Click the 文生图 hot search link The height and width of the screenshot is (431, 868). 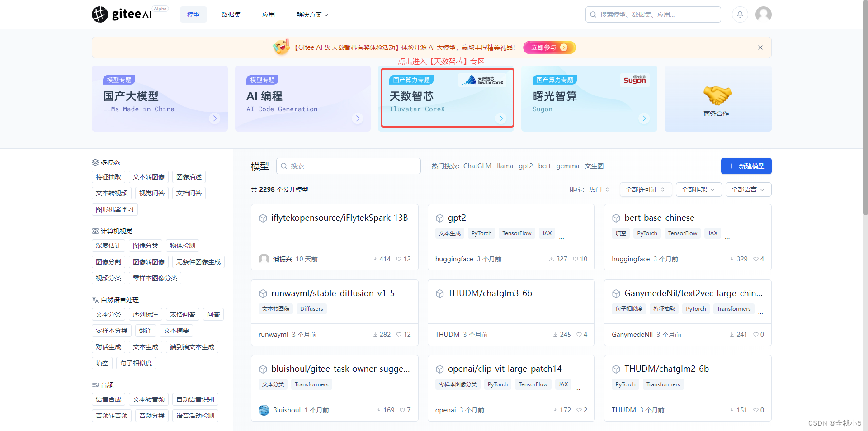pos(594,166)
